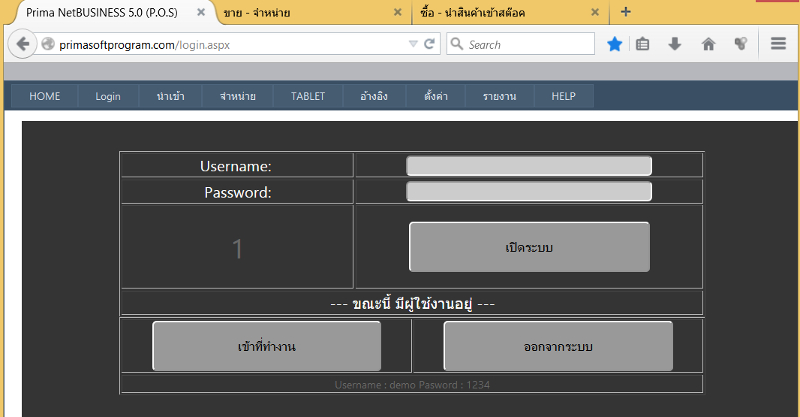The image size is (800, 417).
Task: Click the globe site identity icon
Action: [48, 44]
